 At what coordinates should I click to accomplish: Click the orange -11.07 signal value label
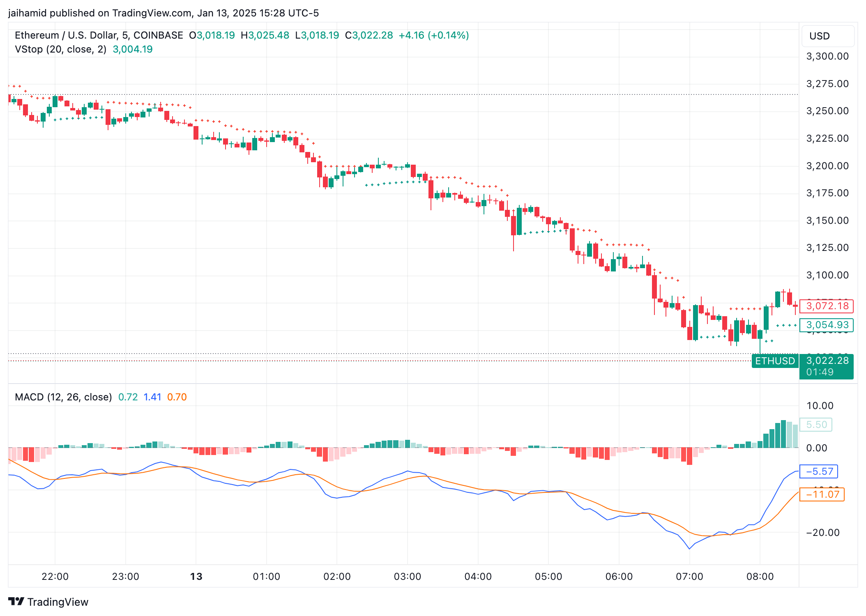822,494
